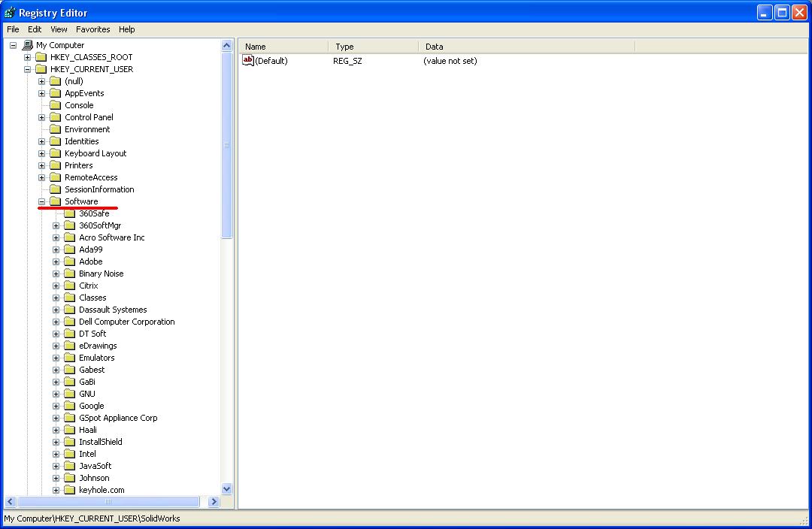
Task: Select the (null) registry key
Action: tap(74, 81)
